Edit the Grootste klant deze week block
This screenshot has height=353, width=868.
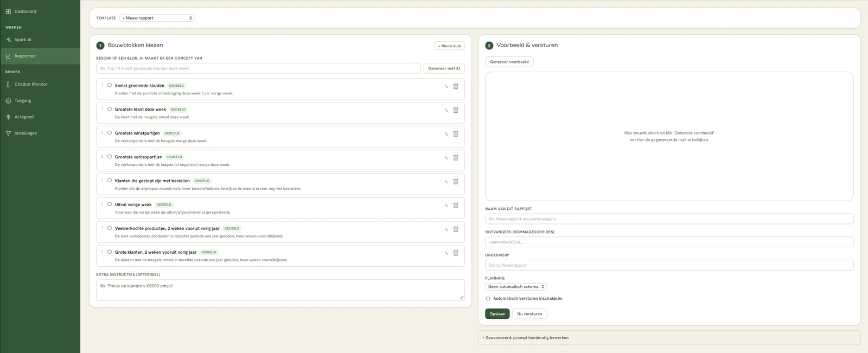click(x=446, y=111)
